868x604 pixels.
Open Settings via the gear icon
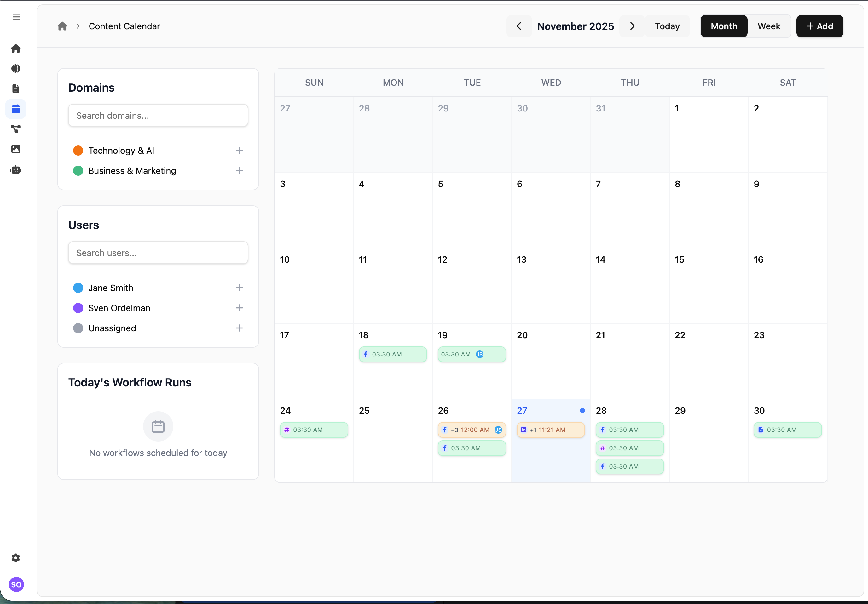tap(16, 558)
